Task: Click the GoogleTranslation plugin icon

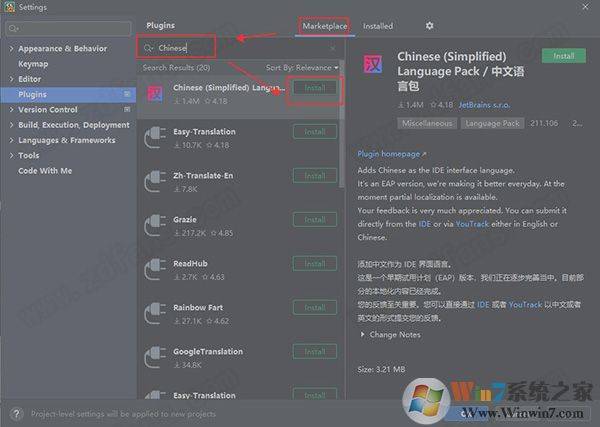Action: (155, 357)
